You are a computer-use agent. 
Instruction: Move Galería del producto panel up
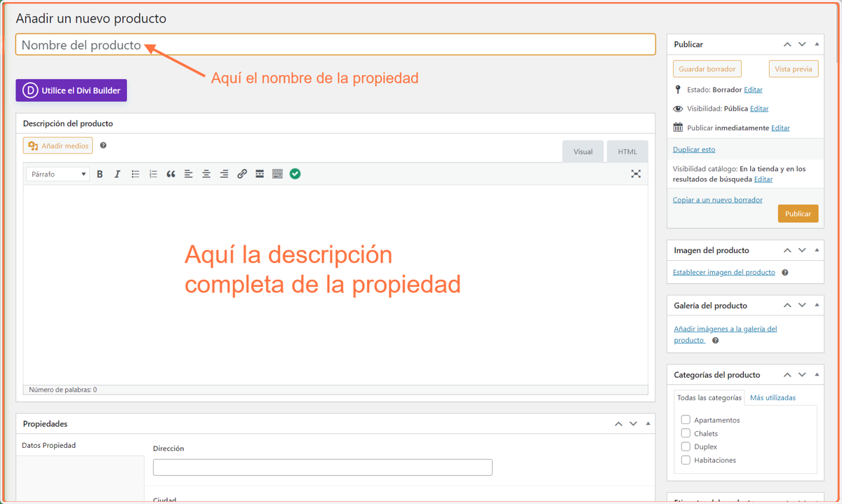point(787,306)
